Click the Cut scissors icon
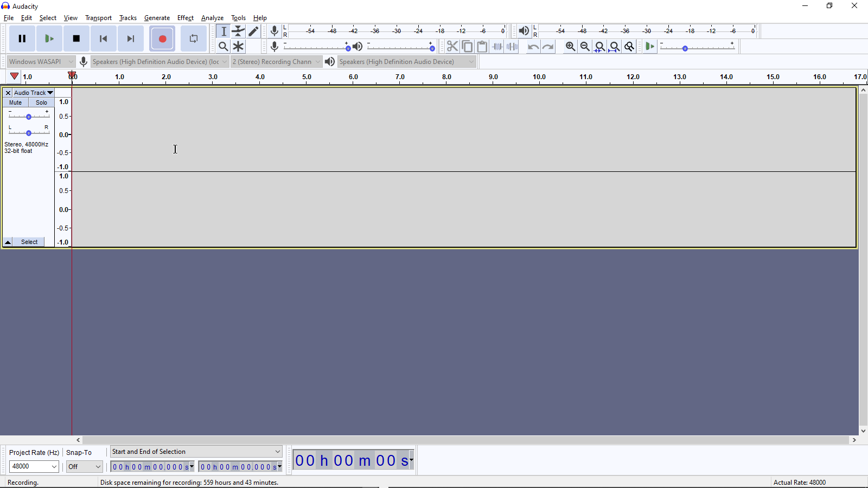The width and height of the screenshot is (868, 488). coord(452,47)
